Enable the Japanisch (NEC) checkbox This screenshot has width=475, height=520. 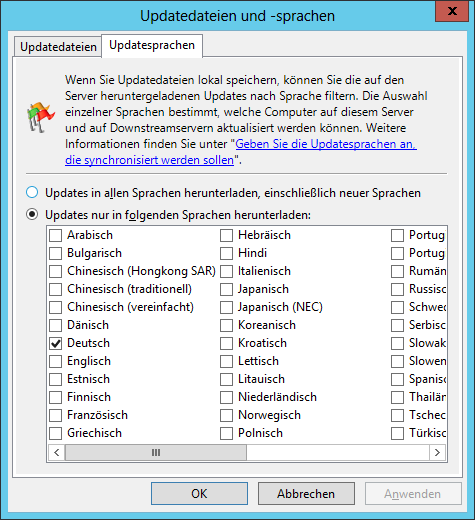(226, 307)
